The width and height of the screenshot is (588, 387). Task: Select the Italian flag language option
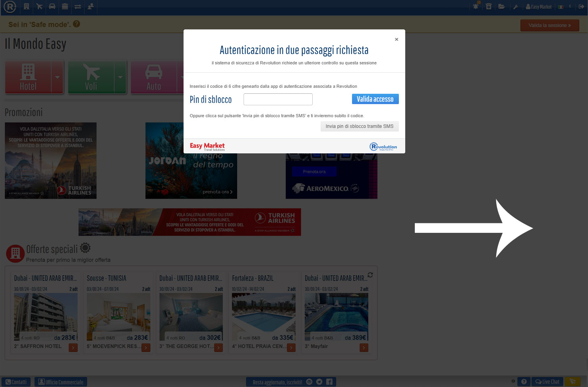561,7
